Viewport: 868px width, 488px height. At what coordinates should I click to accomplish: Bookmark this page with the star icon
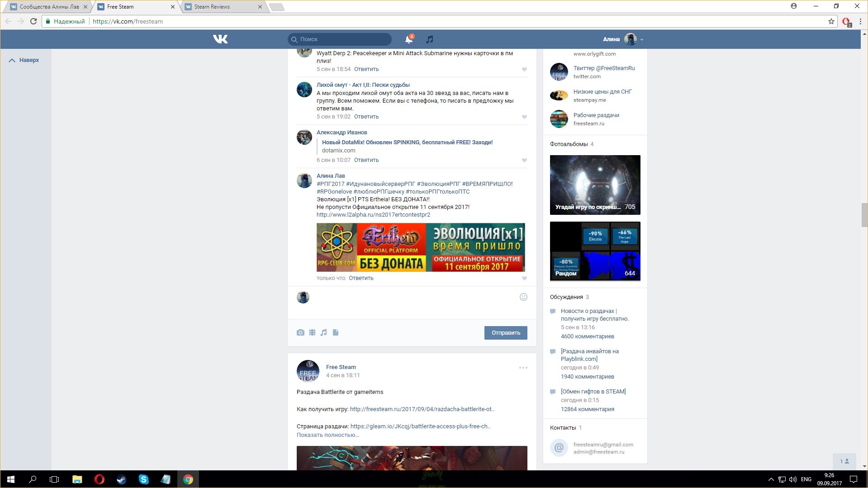pos(831,21)
